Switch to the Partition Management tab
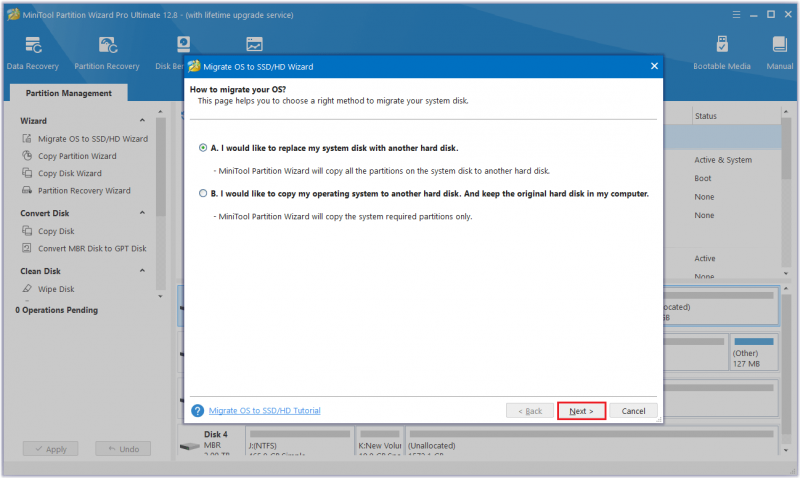The image size is (800, 478). (69, 93)
